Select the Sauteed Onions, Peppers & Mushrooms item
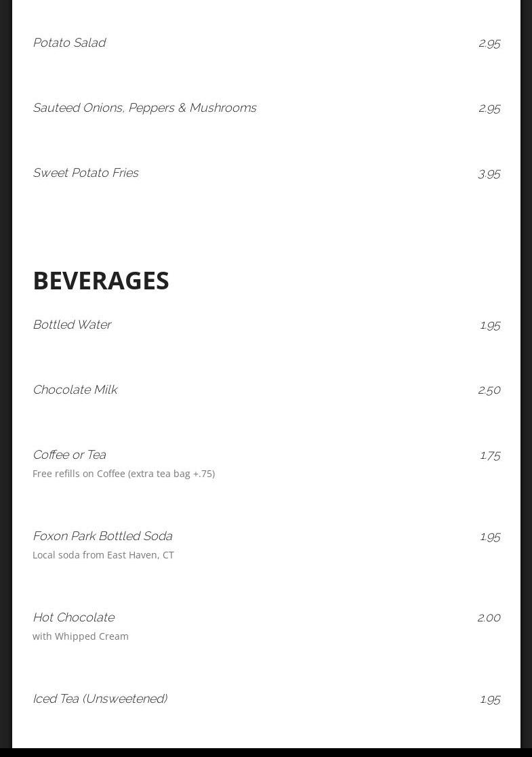This screenshot has height=757, width=532. (x=144, y=108)
